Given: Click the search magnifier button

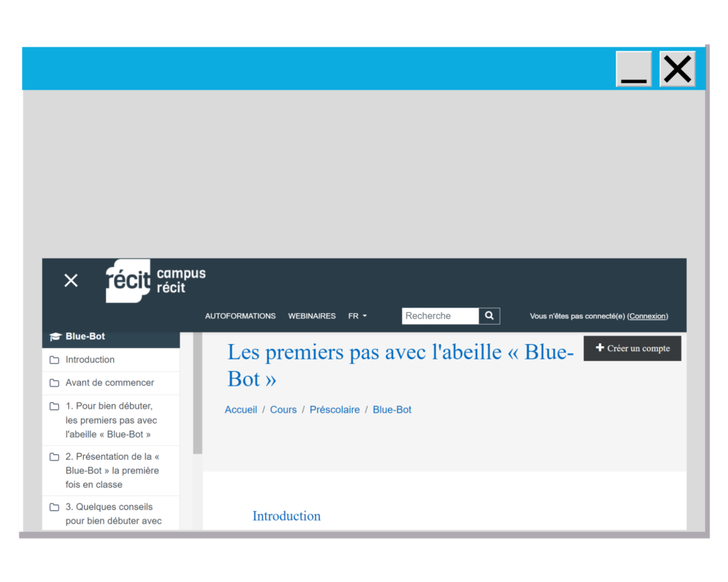Looking at the screenshot, I should 489,316.
